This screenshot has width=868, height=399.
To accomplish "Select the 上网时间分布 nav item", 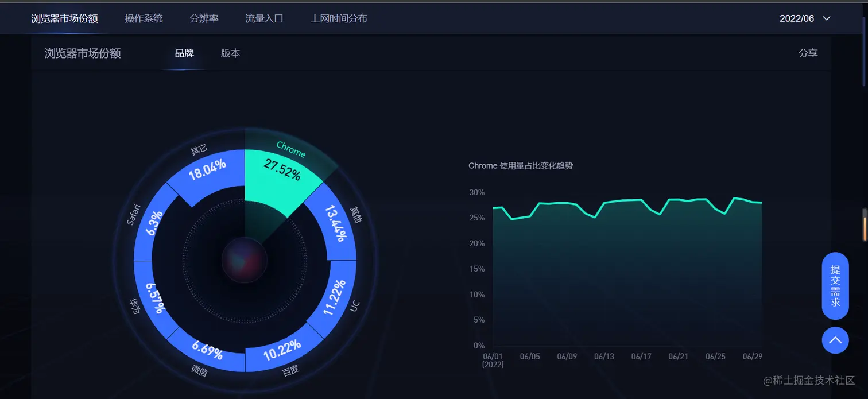I will tap(339, 18).
